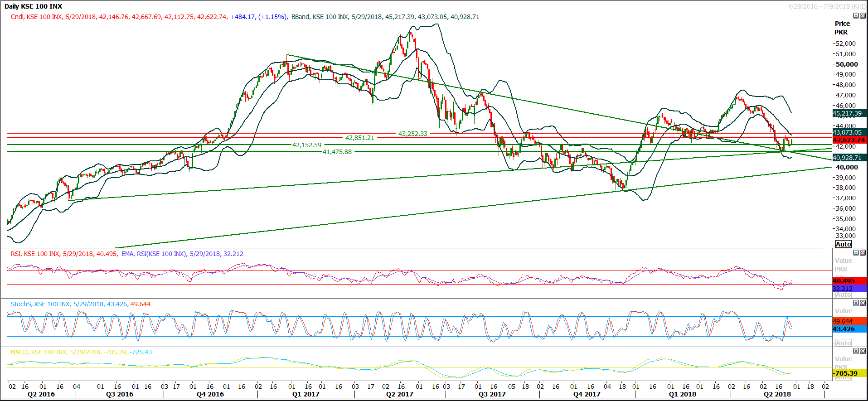Minimize the RSI indicator panel
The height and width of the screenshot is (401, 868).
point(856,252)
